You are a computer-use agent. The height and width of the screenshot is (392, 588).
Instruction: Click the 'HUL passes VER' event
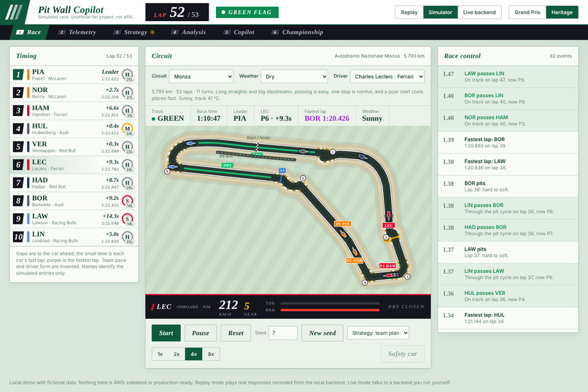(508, 296)
